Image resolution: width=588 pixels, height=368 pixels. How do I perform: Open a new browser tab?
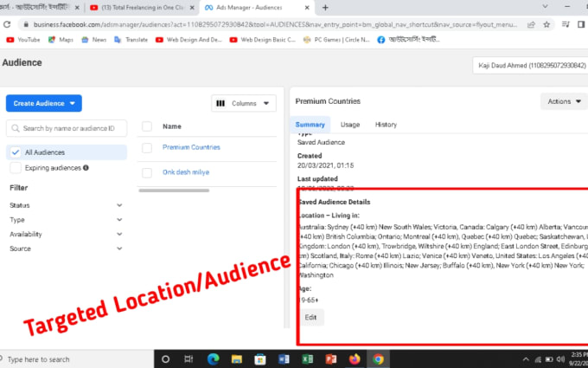(325, 8)
